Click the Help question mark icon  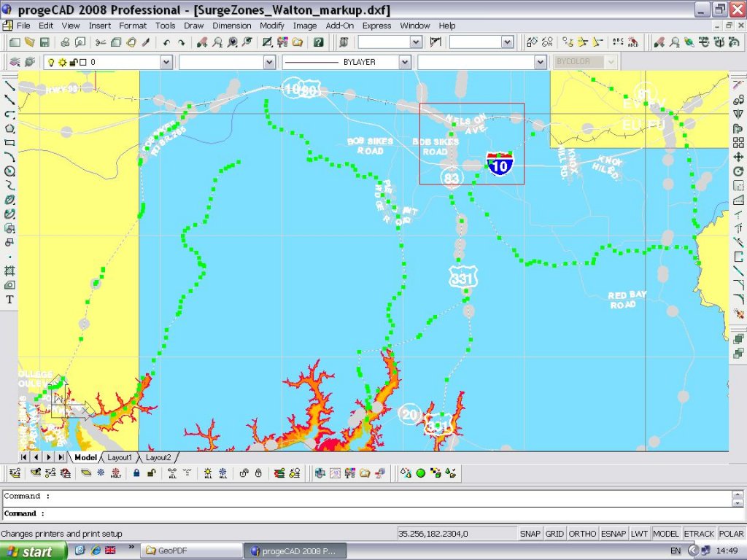319,42
